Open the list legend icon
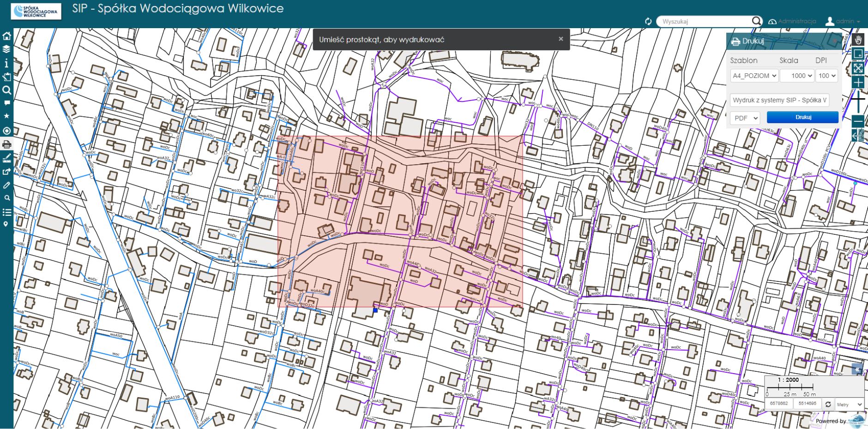Viewport: 868px width, 429px height. [x=6, y=212]
